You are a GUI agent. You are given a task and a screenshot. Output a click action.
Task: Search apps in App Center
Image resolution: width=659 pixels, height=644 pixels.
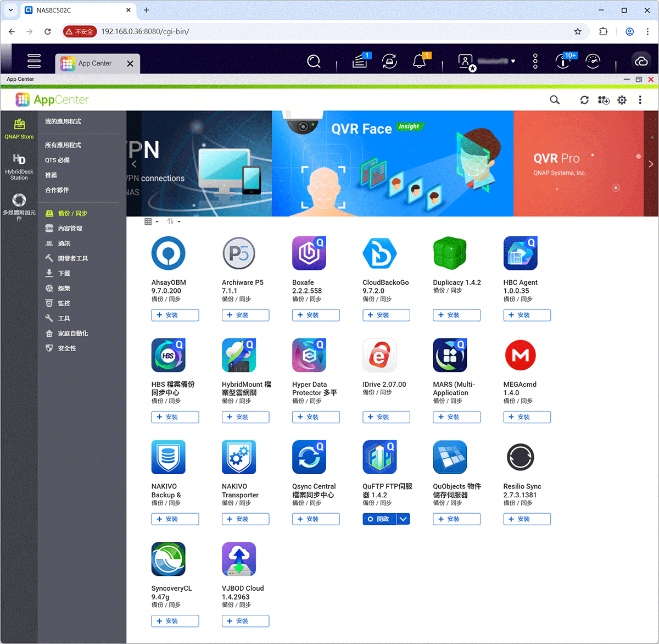[x=555, y=100]
